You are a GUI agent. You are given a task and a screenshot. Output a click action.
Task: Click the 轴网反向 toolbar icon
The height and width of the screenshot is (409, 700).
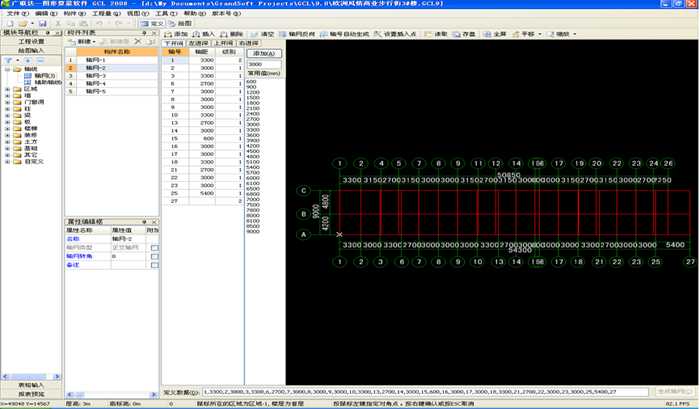click(x=297, y=34)
